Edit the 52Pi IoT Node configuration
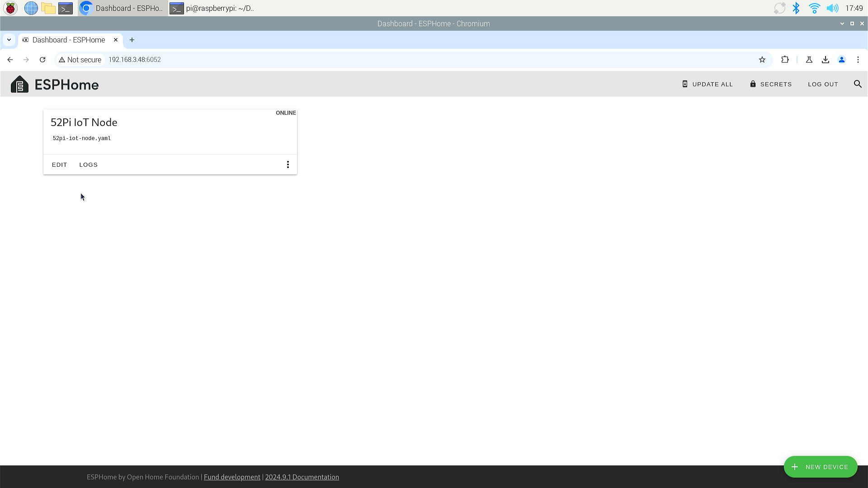 coord(60,164)
